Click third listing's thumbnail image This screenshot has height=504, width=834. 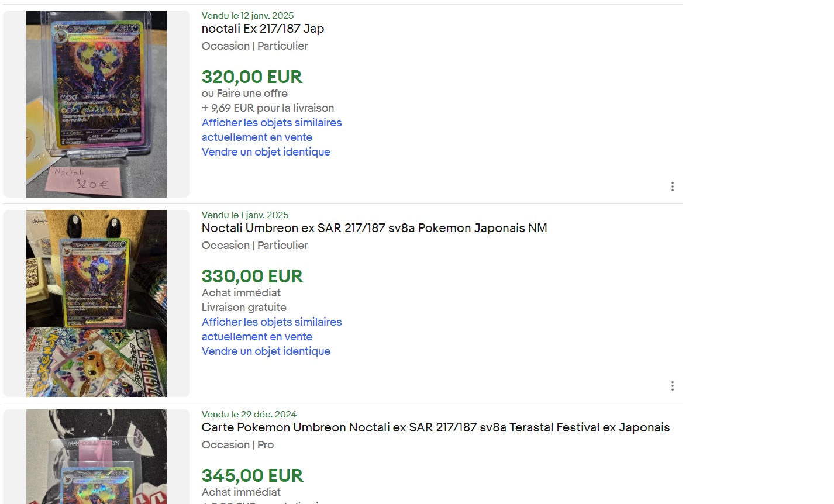[97, 457]
